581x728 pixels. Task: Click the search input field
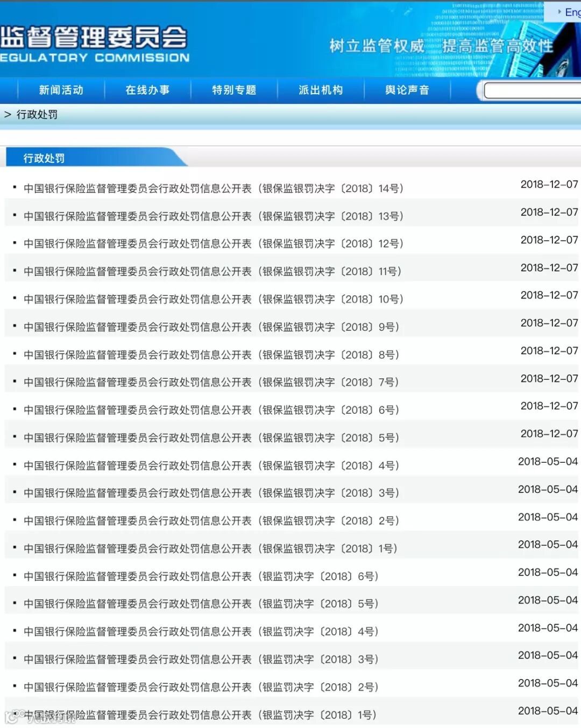(x=533, y=90)
